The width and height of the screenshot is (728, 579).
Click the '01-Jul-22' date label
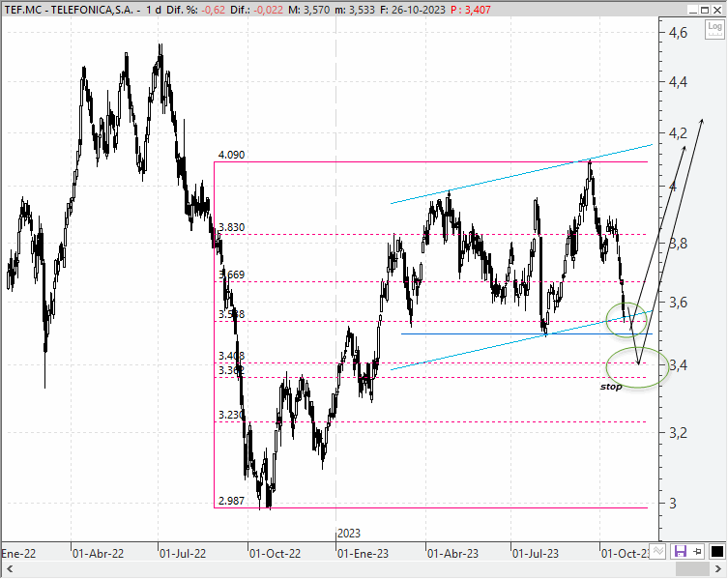tap(183, 554)
